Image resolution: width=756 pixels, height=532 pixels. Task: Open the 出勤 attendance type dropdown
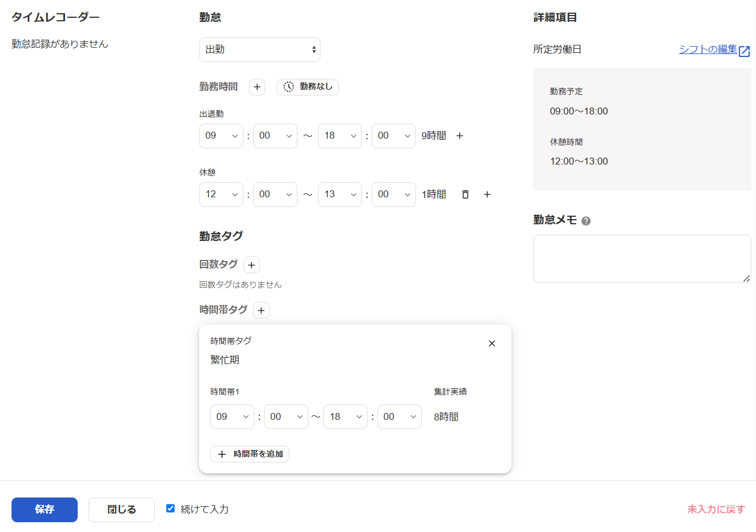pos(259,49)
